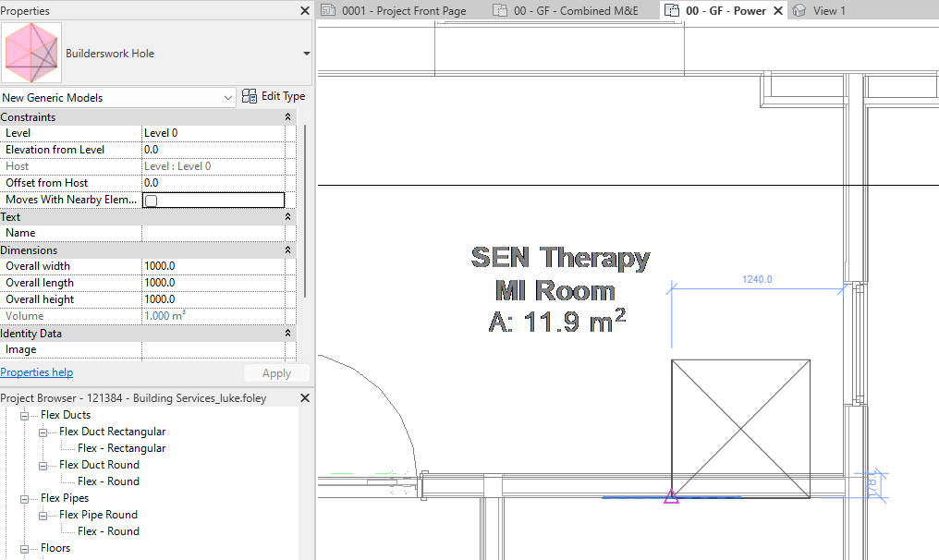Click the Floors label in browser
The image size is (939, 560).
click(x=55, y=547)
